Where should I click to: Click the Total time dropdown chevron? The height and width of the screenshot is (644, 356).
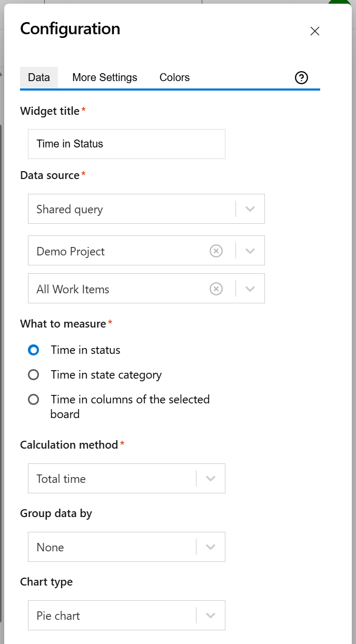tap(210, 478)
